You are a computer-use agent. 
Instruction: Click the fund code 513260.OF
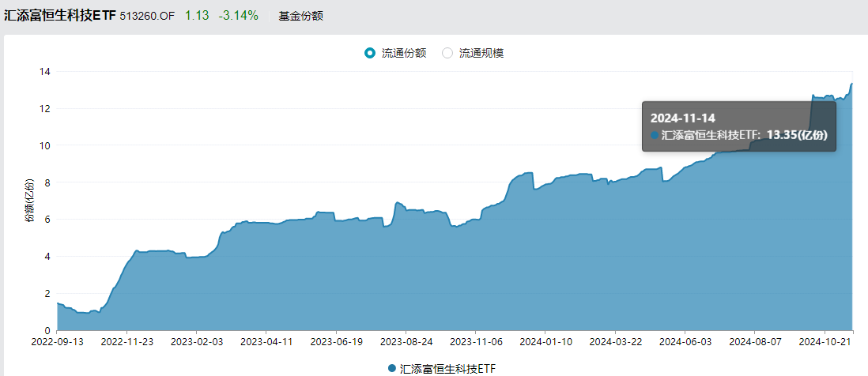click(147, 16)
